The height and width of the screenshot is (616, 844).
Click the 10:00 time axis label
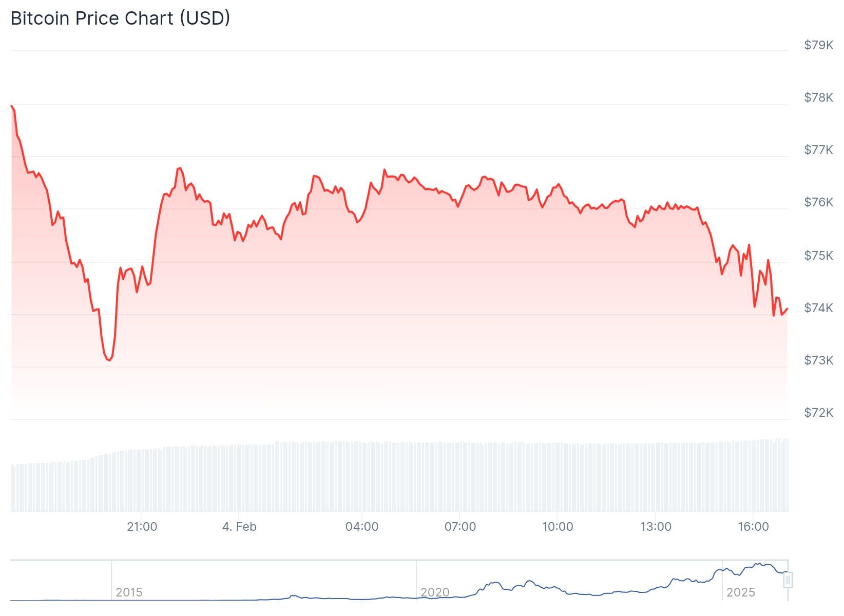[558, 527]
